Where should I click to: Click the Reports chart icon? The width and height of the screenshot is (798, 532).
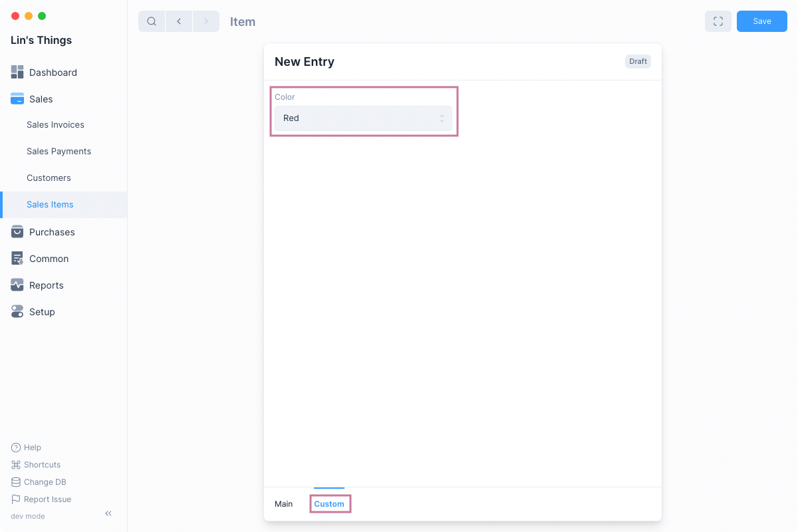pyautogui.click(x=17, y=285)
